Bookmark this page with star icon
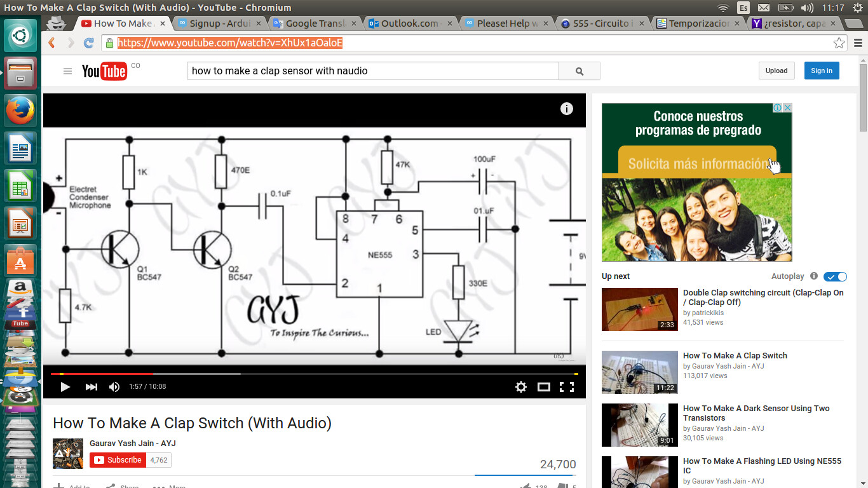 [839, 43]
